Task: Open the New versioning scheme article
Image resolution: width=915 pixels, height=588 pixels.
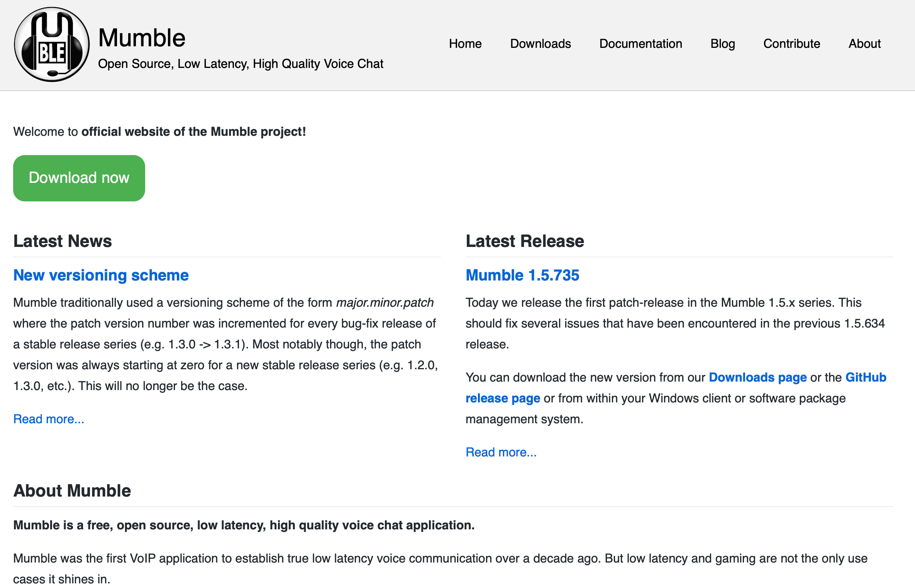Action: coord(101,275)
